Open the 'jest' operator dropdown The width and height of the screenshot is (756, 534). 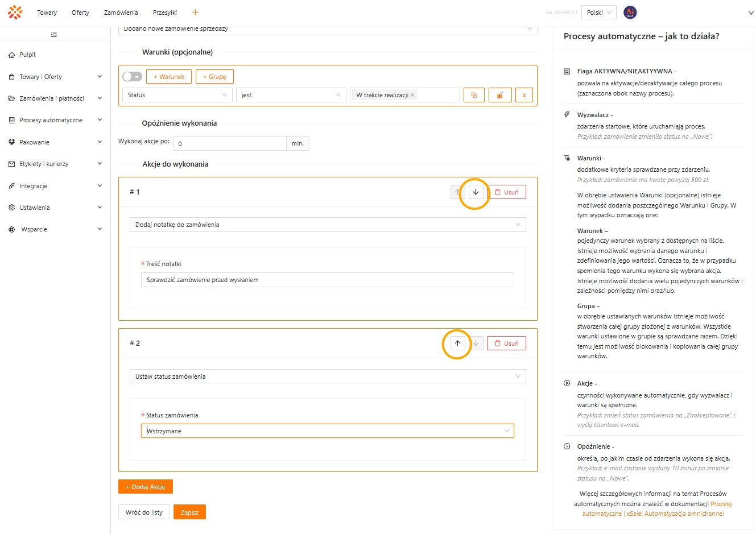click(291, 95)
